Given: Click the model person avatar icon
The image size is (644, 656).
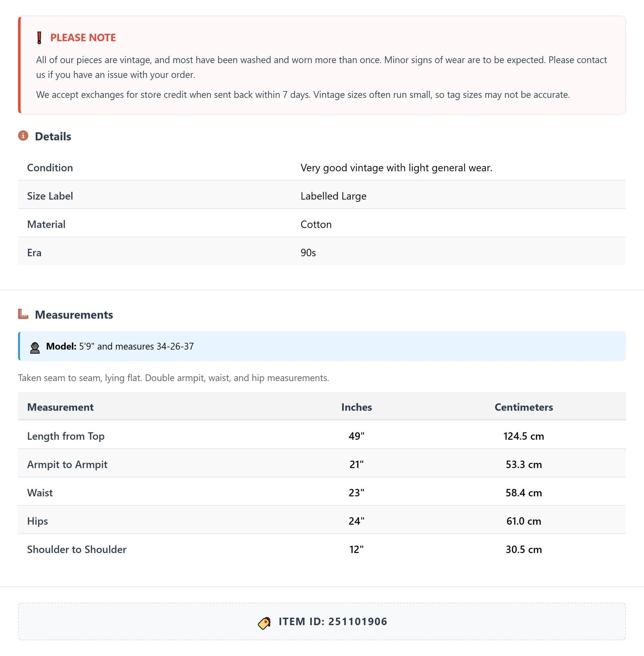Looking at the screenshot, I should click(x=35, y=348).
